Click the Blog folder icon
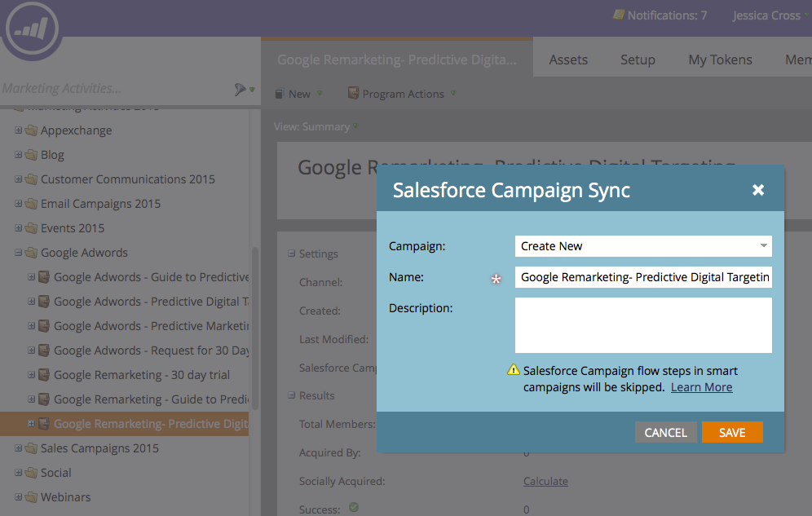Image resolution: width=812 pixels, height=516 pixels. pos(32,155)
